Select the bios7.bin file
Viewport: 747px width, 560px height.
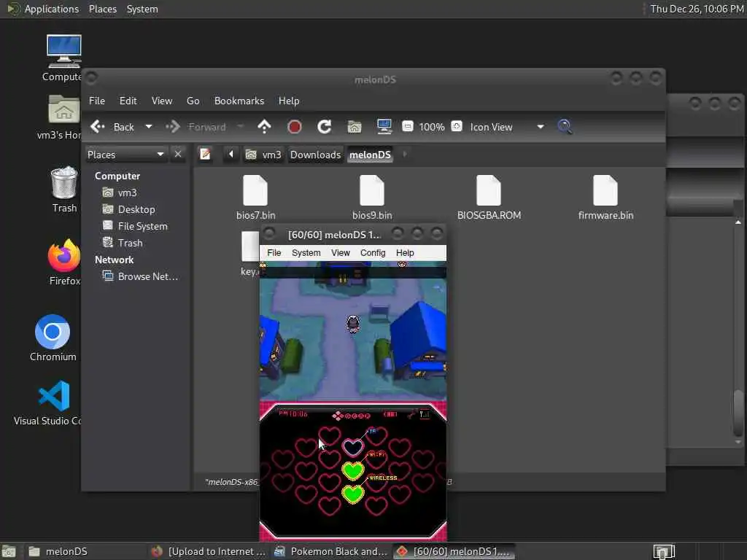[255, 197]
